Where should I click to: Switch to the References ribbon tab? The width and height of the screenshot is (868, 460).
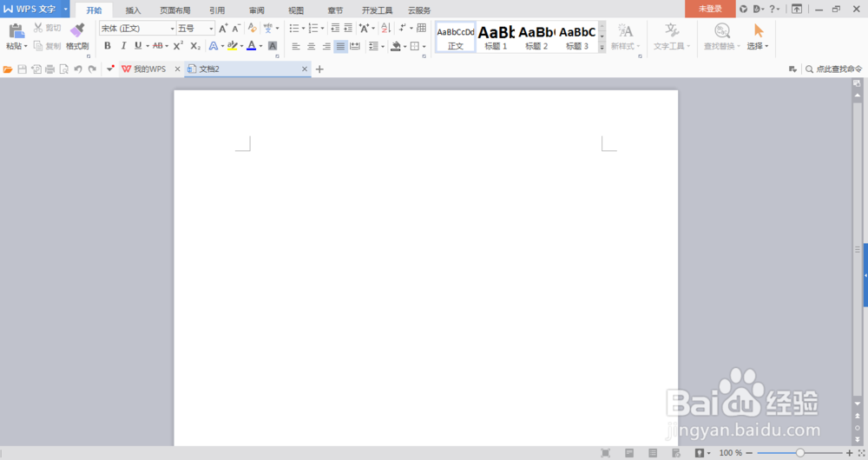tap(217, 10)
